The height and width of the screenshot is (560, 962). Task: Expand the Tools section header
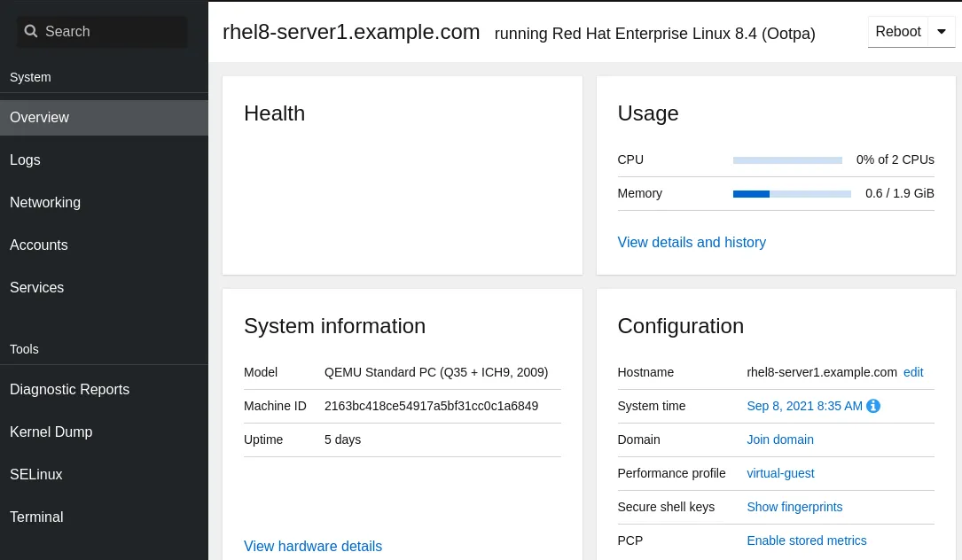24,349
